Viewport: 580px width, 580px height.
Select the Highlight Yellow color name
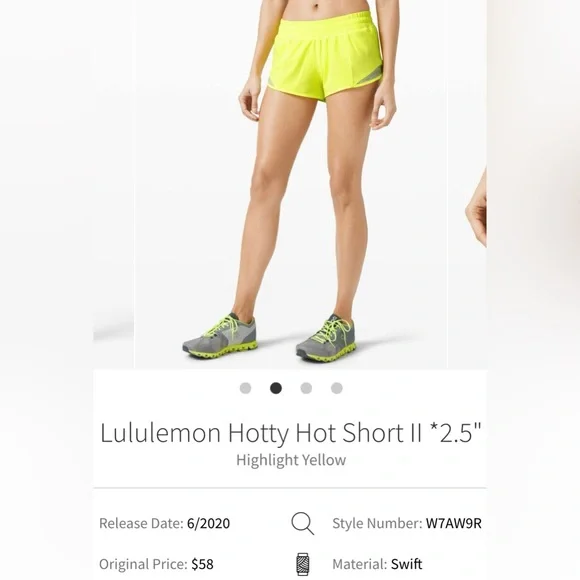pos(291,460)
